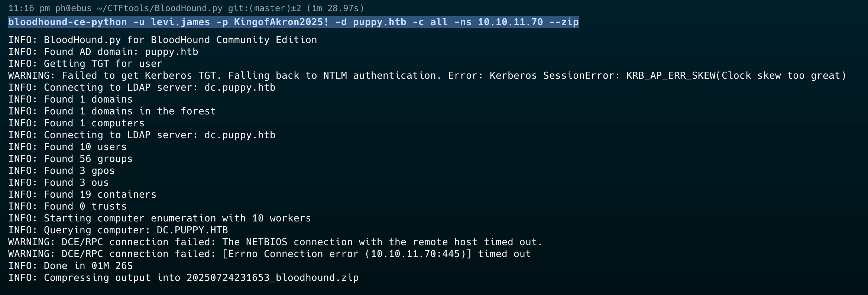
Task: Click Querying computer: DC.PUPPY.HTB line
Action: [118, 230]
